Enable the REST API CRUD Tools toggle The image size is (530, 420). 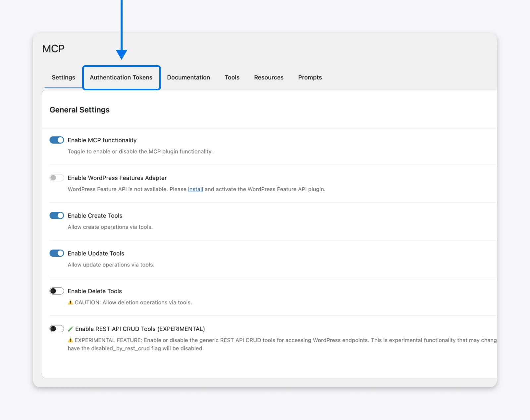pos(56,329)
